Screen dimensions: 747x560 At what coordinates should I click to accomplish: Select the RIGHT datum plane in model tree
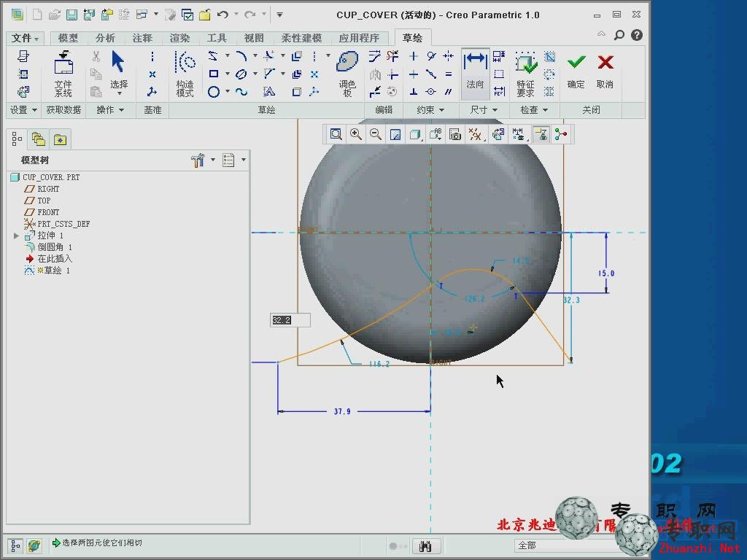pyautogui.click(x=42, y=189)
